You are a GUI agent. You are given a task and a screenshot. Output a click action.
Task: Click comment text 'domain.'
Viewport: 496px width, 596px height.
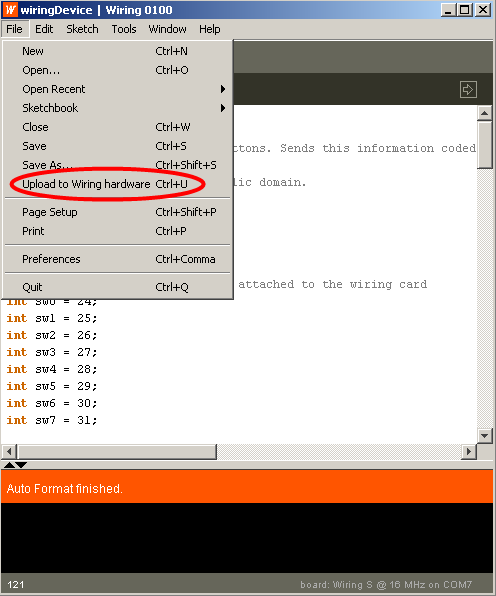(283, 182)
